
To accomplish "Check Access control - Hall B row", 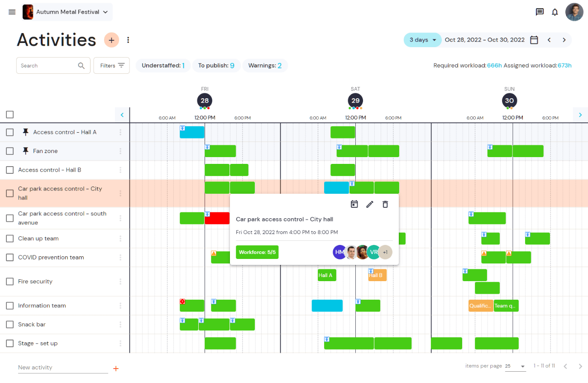I will 10,170.
